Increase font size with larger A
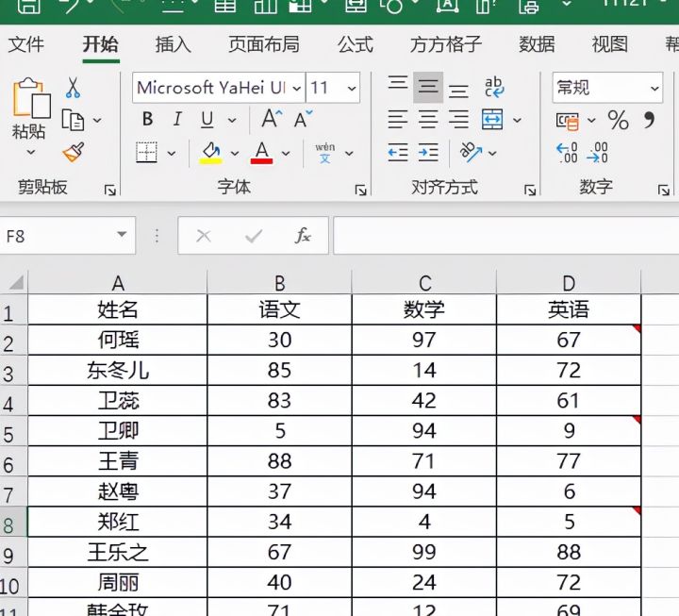Screen dimensions: 679x616 tap(272, 118)
